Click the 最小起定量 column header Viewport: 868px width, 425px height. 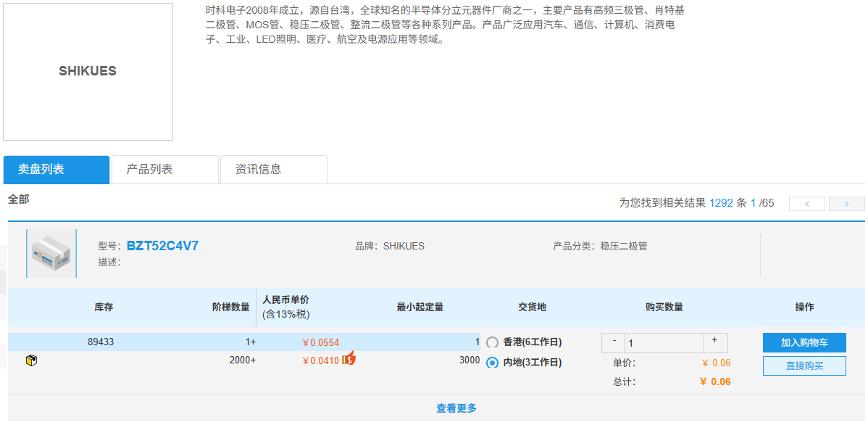420,307
